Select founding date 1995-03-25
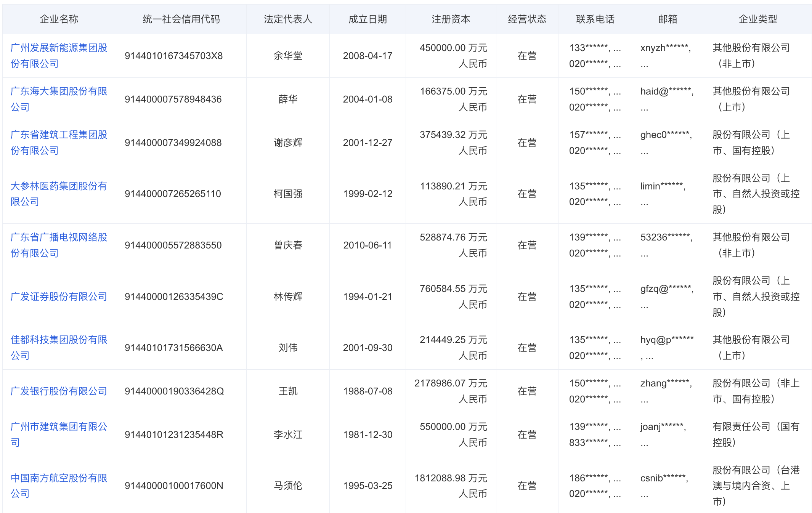Image resolution: width=812 pixels, height=513 pixels. [367, 486]
